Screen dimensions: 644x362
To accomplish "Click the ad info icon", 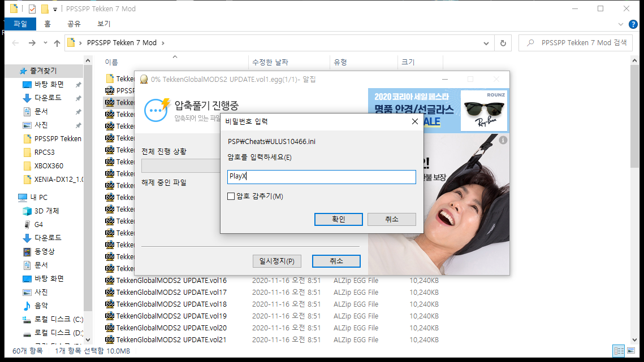I will tap(503, 141).
